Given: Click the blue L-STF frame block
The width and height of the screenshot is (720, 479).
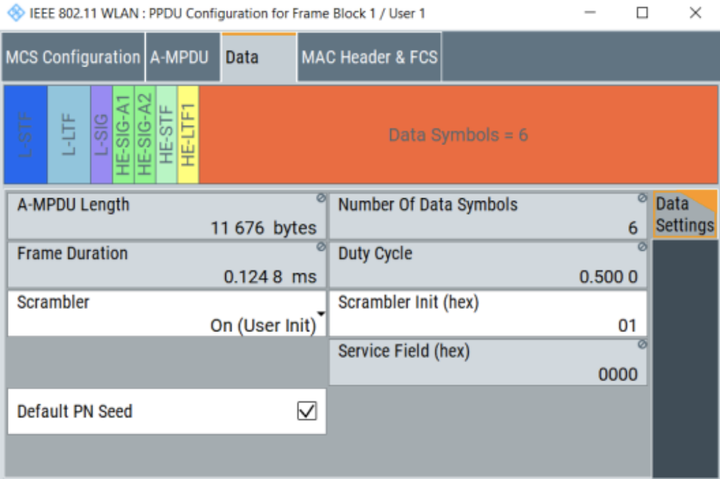Looking at the screenshot, I should point(25,135).
